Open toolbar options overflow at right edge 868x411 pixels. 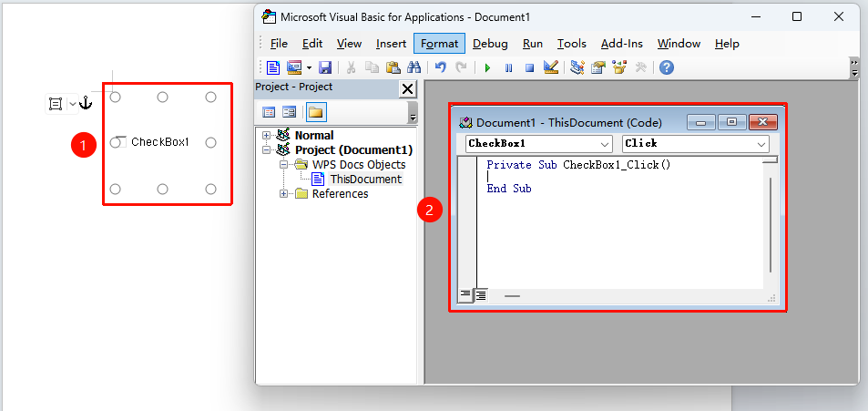click(x=854, y=67)
